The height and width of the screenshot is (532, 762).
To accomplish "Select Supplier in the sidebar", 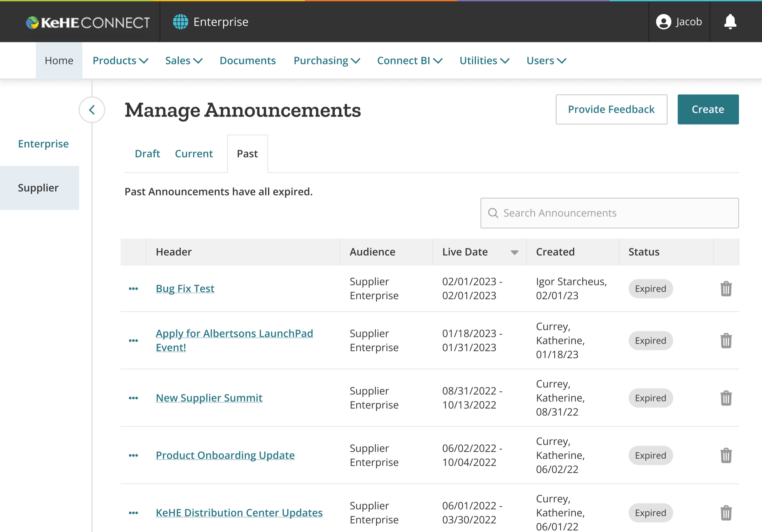I will pyautogui.click(x=39, y=188).
